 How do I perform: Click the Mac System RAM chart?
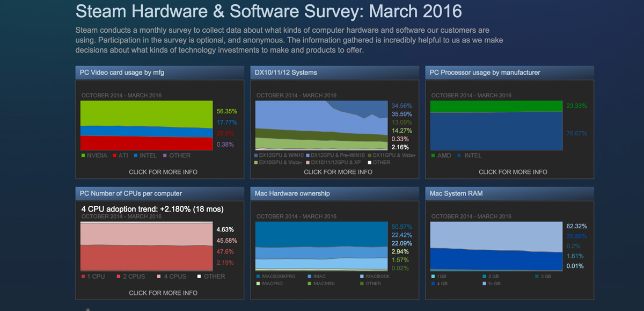[x=496, y=246]
